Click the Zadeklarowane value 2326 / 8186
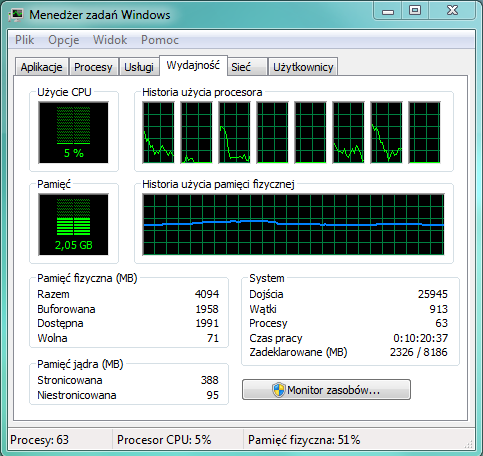Screen dimensions: 483x456 tap(419, 352)
